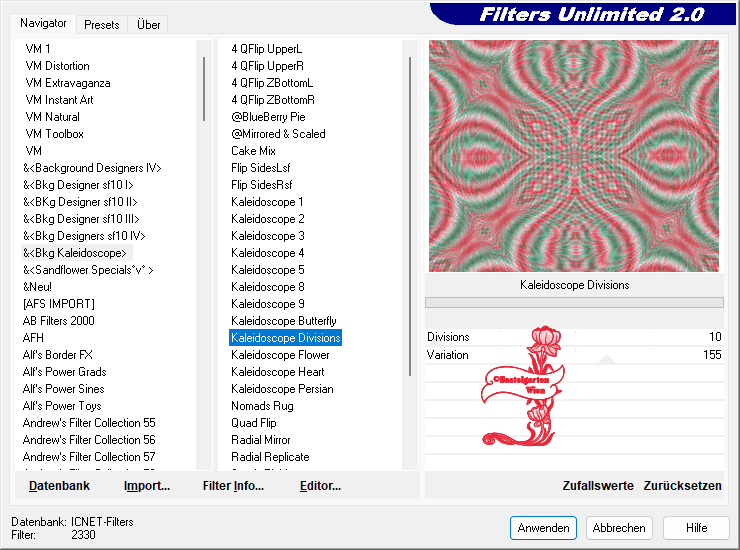Reset settings with Zurücksetzen

tap(682, 486)
